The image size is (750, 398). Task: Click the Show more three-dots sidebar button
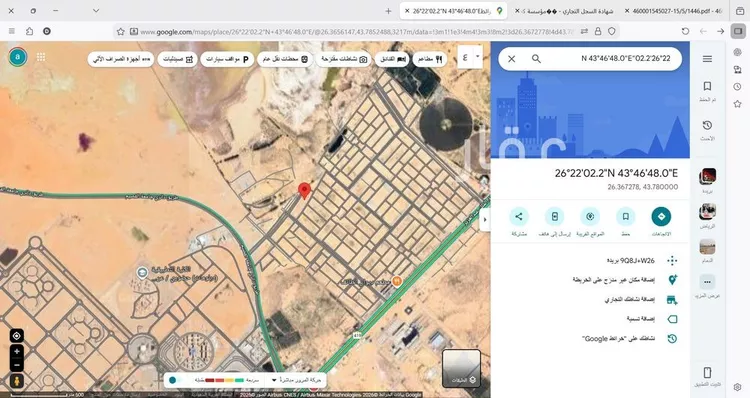pos(707,282)
